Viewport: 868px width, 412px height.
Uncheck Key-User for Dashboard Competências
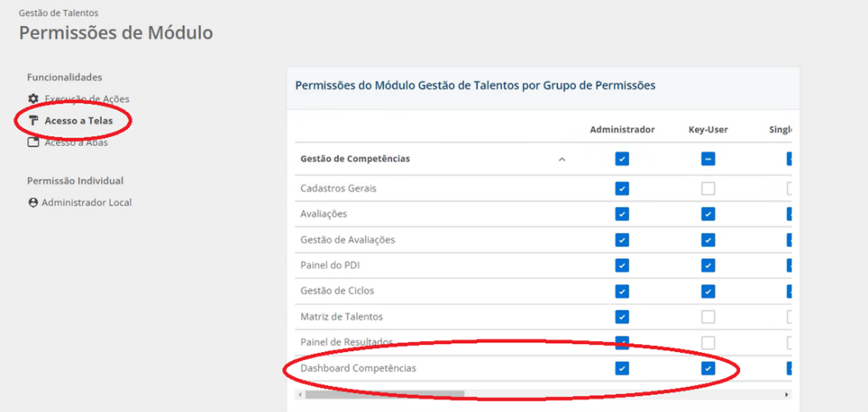(708, 369)
